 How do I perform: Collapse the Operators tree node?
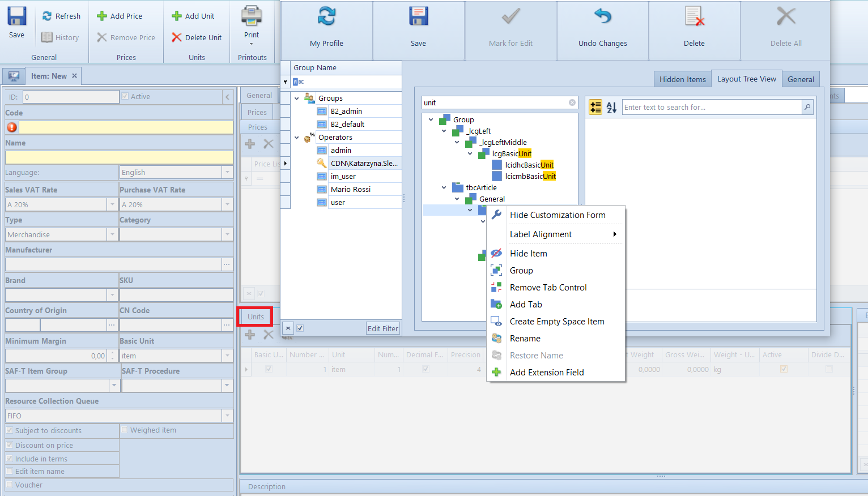(296, 138)
